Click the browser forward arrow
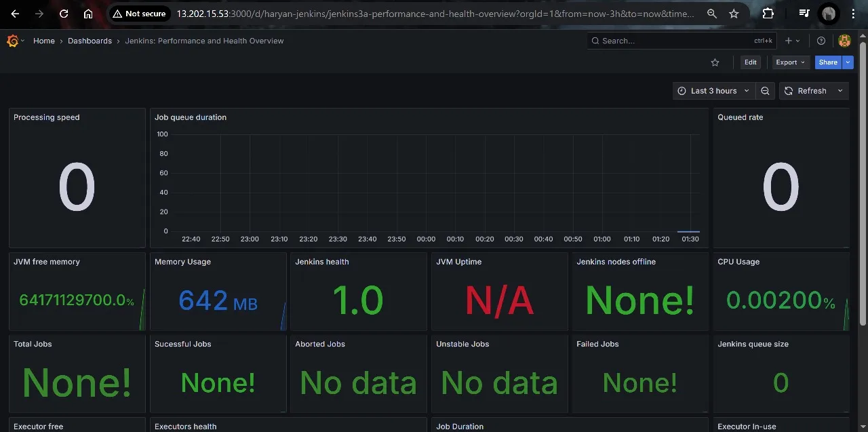The height and width of the screenshot is (432, 868). click(39, 14)
